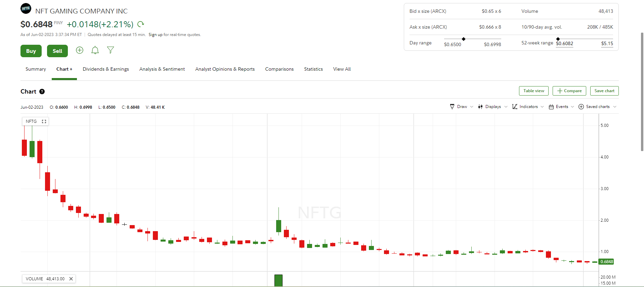This screenshot has height=287, width=644.
Task: Click the page vertical scrollbar
Action: (642, 92)
